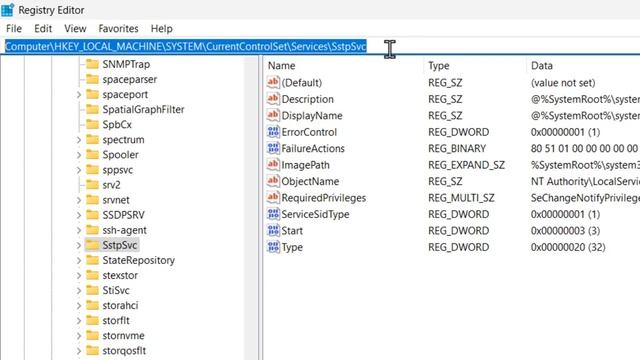Click the registry path address bar

click(320, 47)
